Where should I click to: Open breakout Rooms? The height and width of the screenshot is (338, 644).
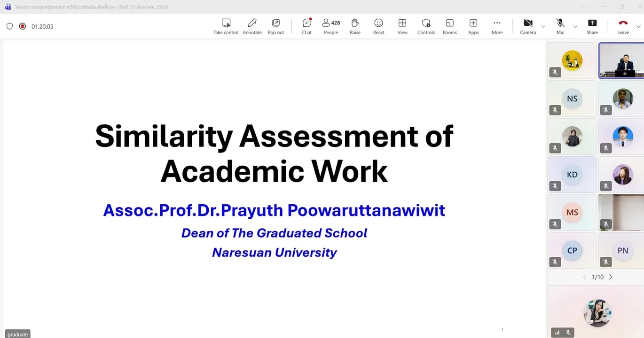(x=450, y=26)
